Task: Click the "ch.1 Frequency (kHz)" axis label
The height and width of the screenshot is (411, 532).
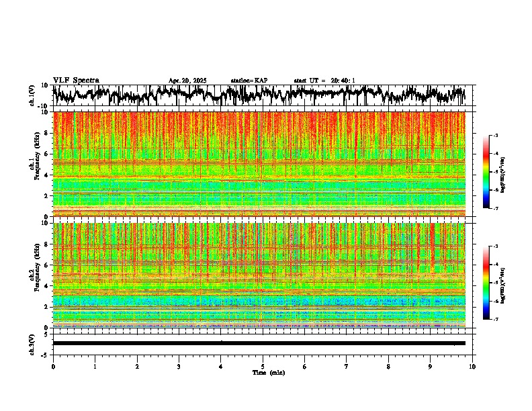Action: coord(36,156)
